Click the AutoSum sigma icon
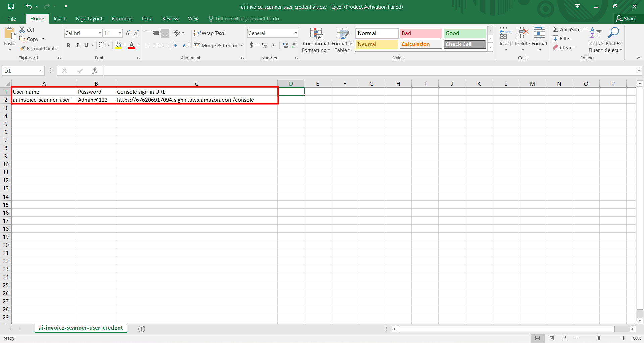Screen dimensions: 644x343 pos(556,30)
